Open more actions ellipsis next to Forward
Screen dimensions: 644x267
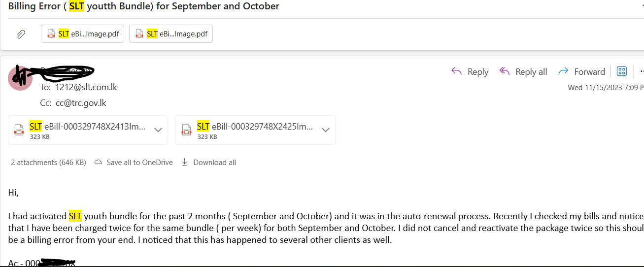click(641, 71)
